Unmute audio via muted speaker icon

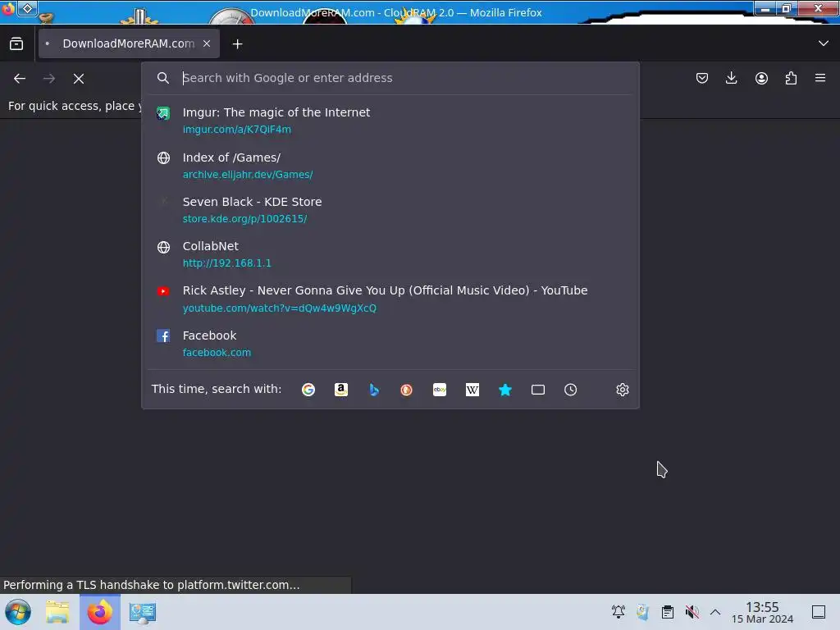pos(692,612)
